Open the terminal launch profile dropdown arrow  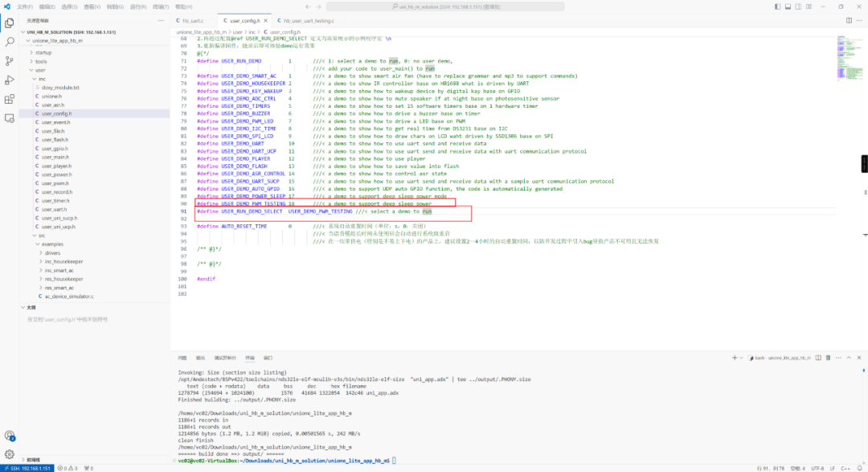[742, 358]
